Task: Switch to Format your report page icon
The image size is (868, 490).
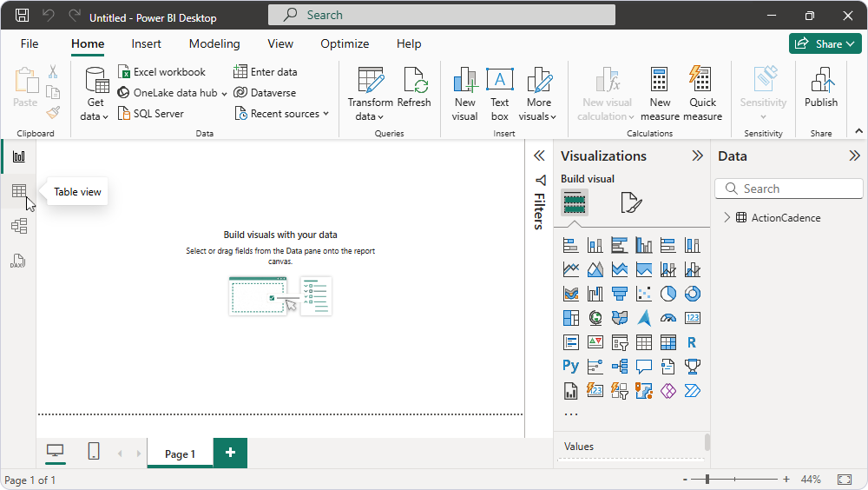Action: coord(630,202)
